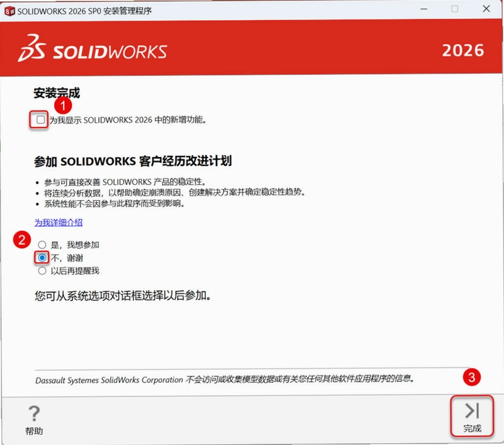504x445 pixels.
Task: Click the '参加 SOLIDWORKS 客户经历改进计划' heading
Action: point(133,161)
